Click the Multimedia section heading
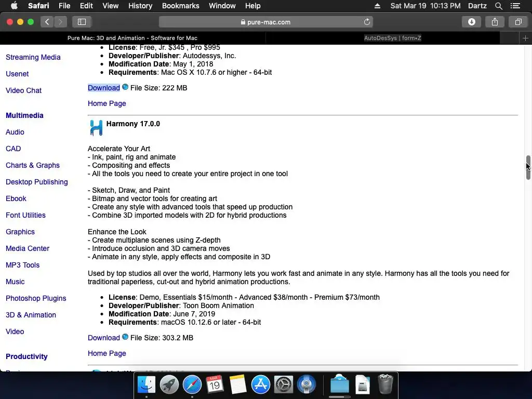This screenshot has width=532, height=399. tap(24, 115)
